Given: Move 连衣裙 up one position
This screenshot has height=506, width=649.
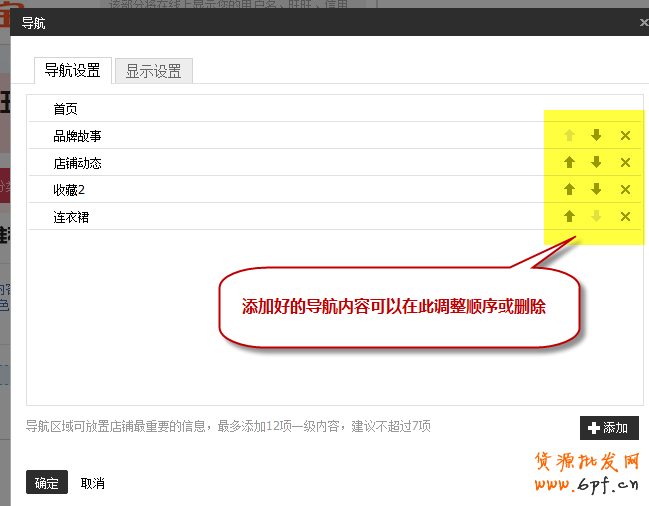Looking at the screenshot, I should 570,216.
